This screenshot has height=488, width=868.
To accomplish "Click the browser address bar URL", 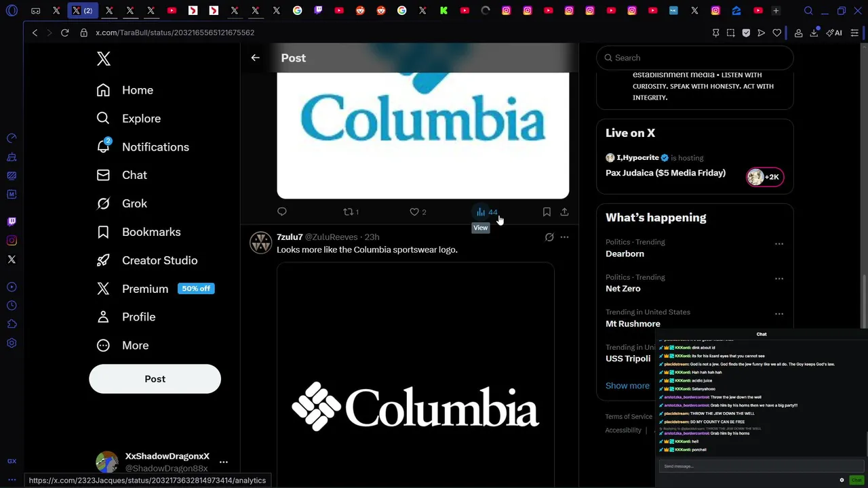I will (x=175, y=33).
